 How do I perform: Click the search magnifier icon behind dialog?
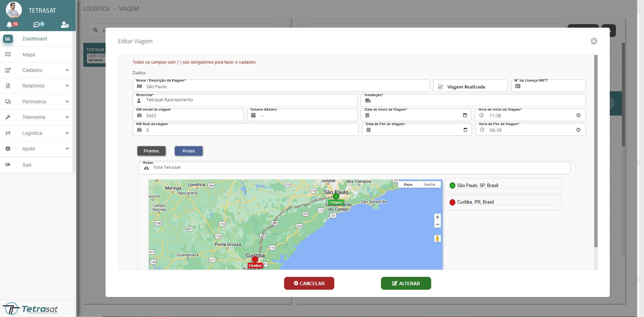96,30
